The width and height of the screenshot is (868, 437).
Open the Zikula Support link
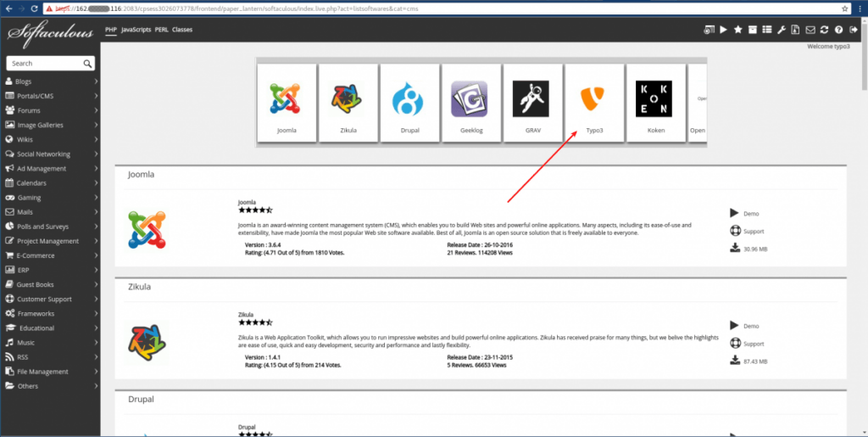754,344
